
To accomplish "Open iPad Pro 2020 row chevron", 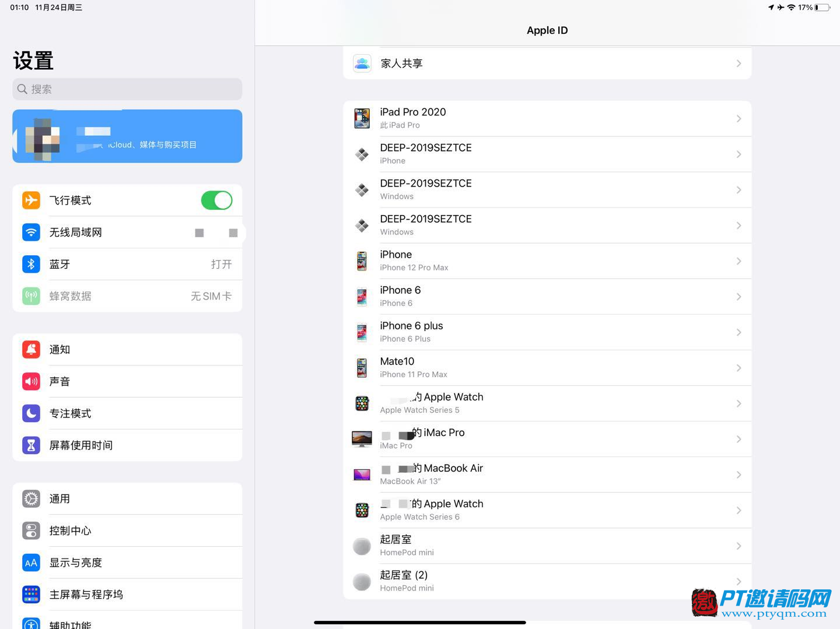I will [739, 118].
